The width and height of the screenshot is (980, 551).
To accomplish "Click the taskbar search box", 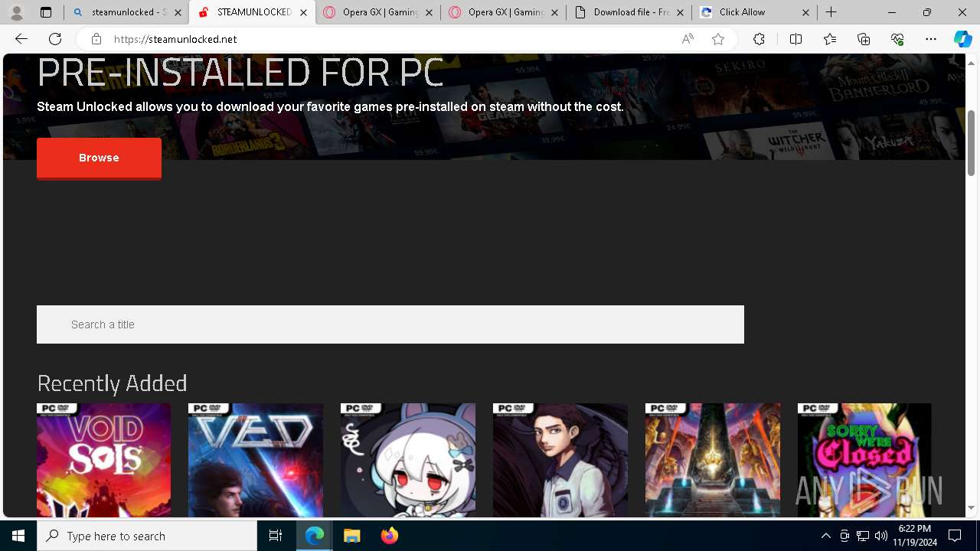I will (x=147, y=536).
